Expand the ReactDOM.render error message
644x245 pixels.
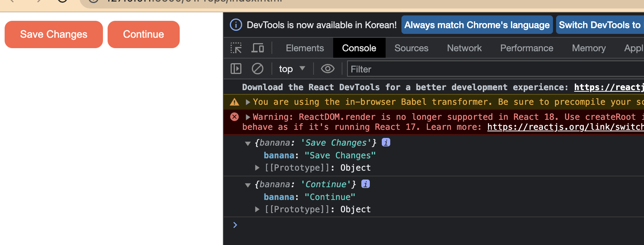pos(248,117)
